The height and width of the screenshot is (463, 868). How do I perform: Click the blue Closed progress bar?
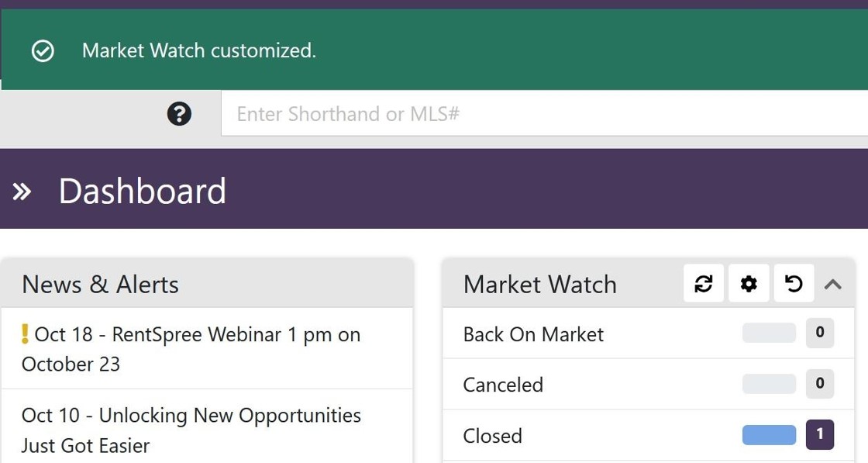(x=769, y=435)
